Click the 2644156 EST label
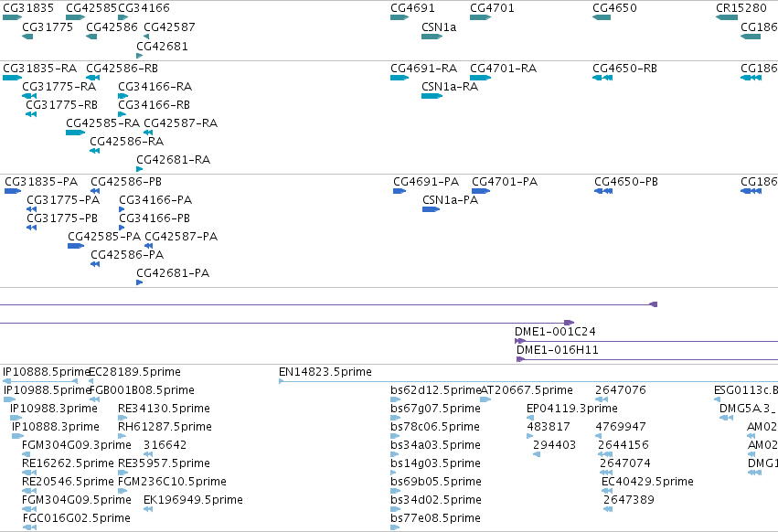 pos(623,445)
